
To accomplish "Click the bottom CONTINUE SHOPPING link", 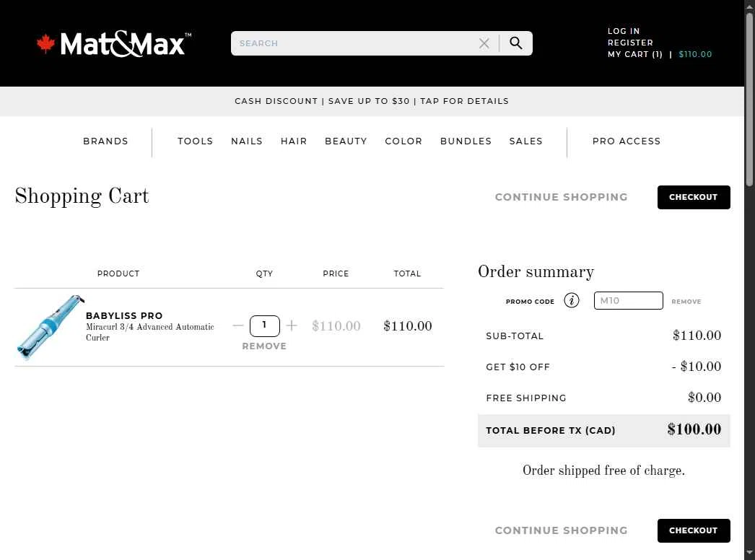I will click(x=562, y=530).
